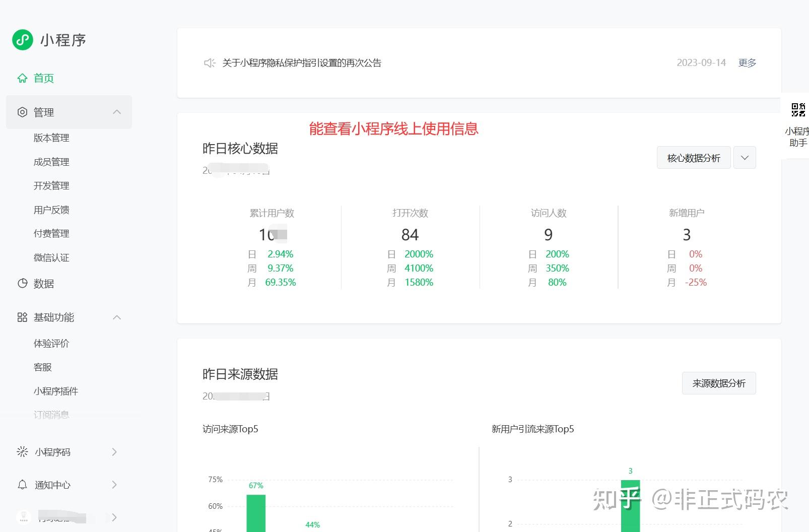Click the 9.37% weekly growth value
Image resolution: width=809 pixels, height=532 pixels.
click(281, 268)
